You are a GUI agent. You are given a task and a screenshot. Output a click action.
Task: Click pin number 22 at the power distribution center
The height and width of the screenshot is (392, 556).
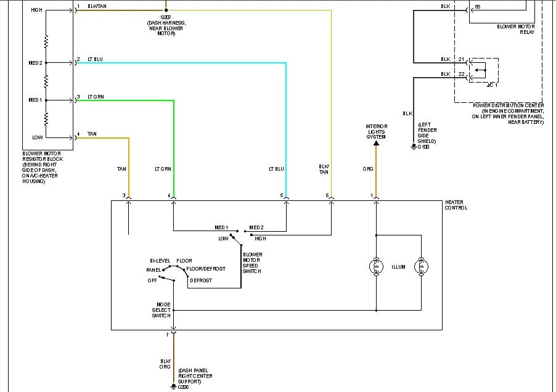[x=461, y=74]
